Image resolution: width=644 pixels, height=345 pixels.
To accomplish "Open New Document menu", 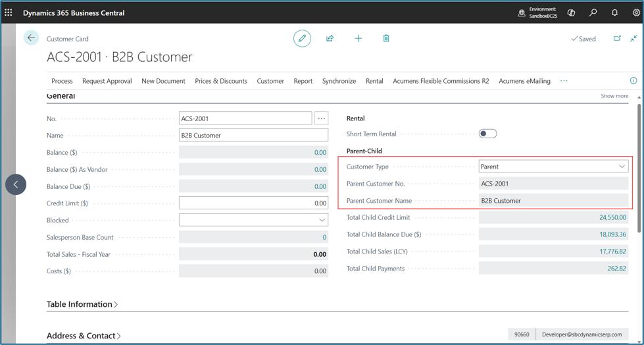I will (163, 81).
